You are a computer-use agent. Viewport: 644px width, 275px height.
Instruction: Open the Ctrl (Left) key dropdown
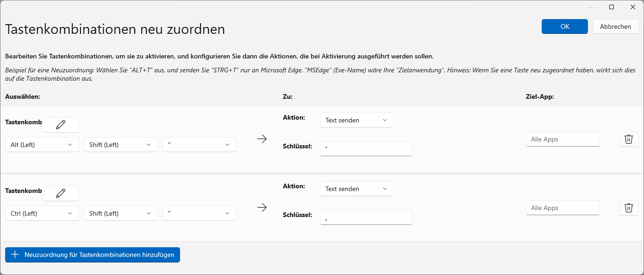coord(42,213)
